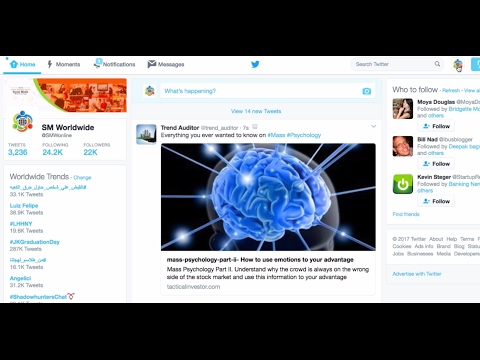The width and height of the screenshot is (480, 360).
Task: Click Change next to Worldwide Trends
Action: [x=82, y=178]
